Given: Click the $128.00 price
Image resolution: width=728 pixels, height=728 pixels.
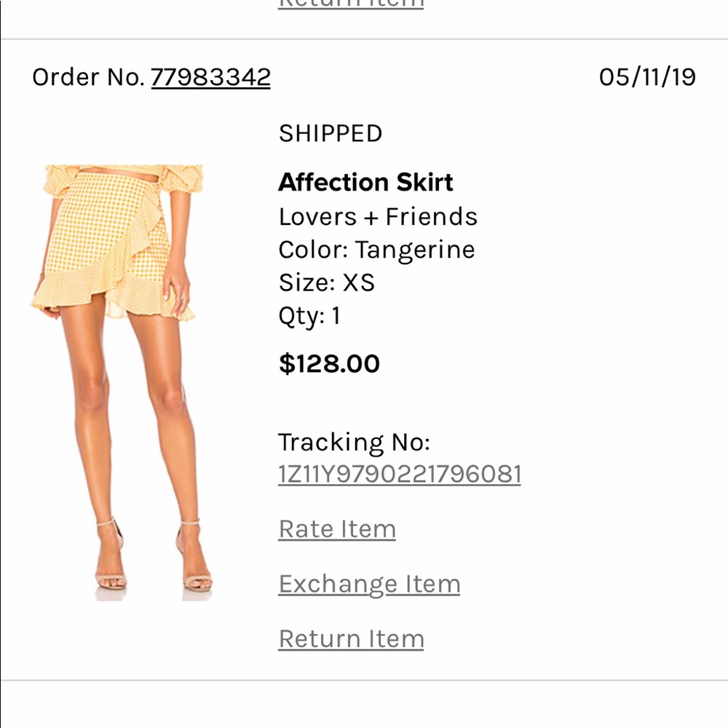Looking at the screenshot, I should point(329,364).
